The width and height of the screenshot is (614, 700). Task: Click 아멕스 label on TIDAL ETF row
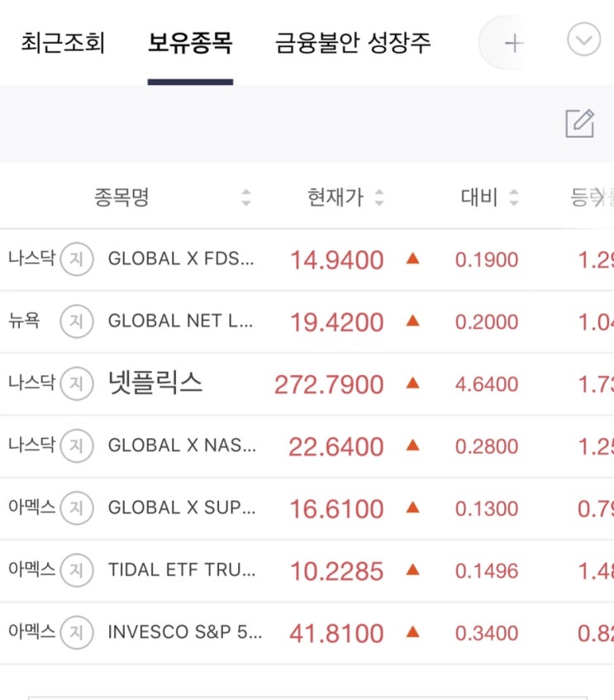[x=31, y=569]
